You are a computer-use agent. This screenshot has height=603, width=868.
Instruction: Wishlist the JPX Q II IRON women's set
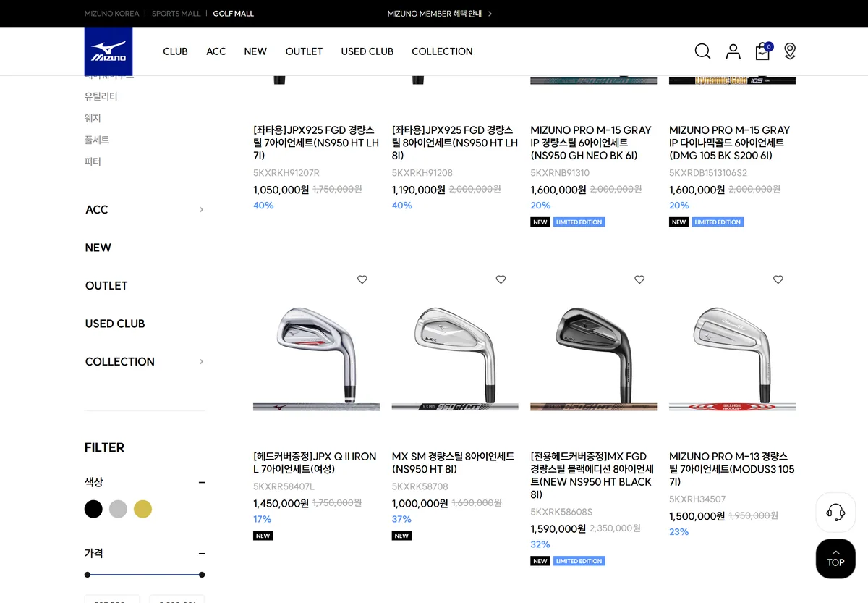coord(362,279)
